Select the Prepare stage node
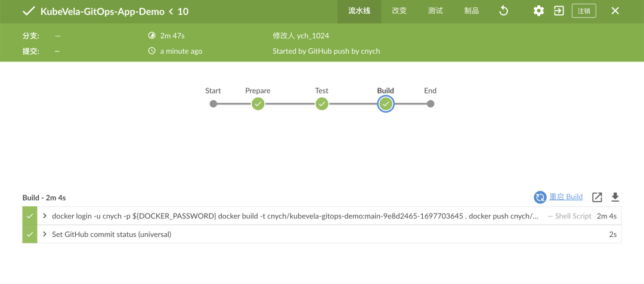The image size is (644, 284). click(x=258, y=104)
